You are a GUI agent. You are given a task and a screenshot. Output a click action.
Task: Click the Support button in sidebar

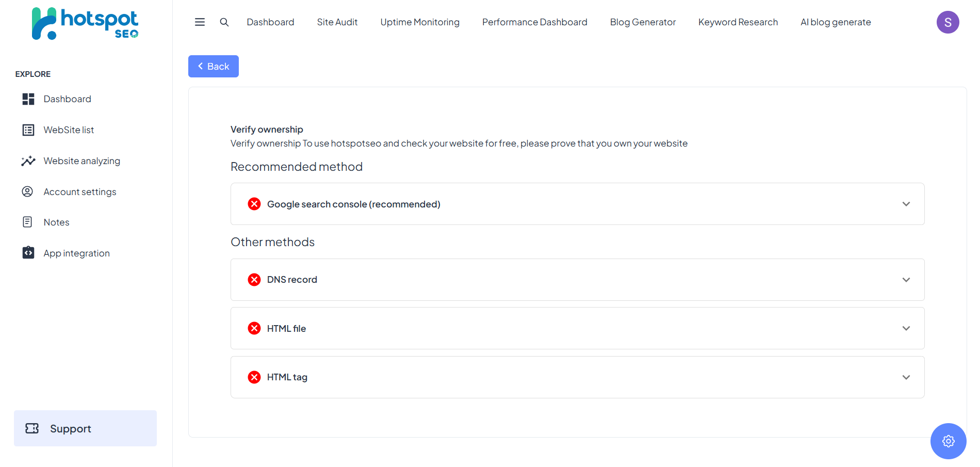pos(85,428)
